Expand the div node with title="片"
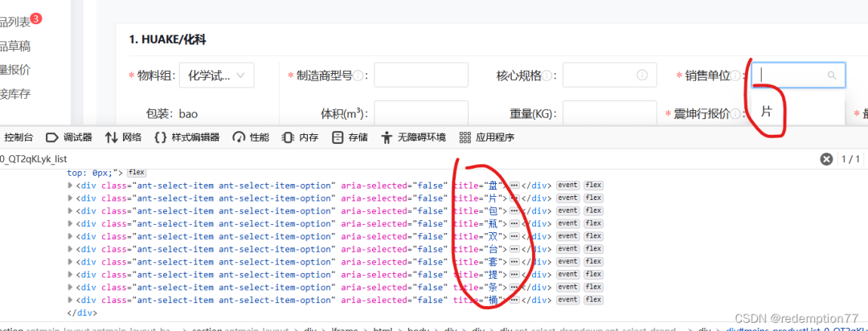Image resolution: width=868 pixels, height=331 pixels. [x=70, y=198]
